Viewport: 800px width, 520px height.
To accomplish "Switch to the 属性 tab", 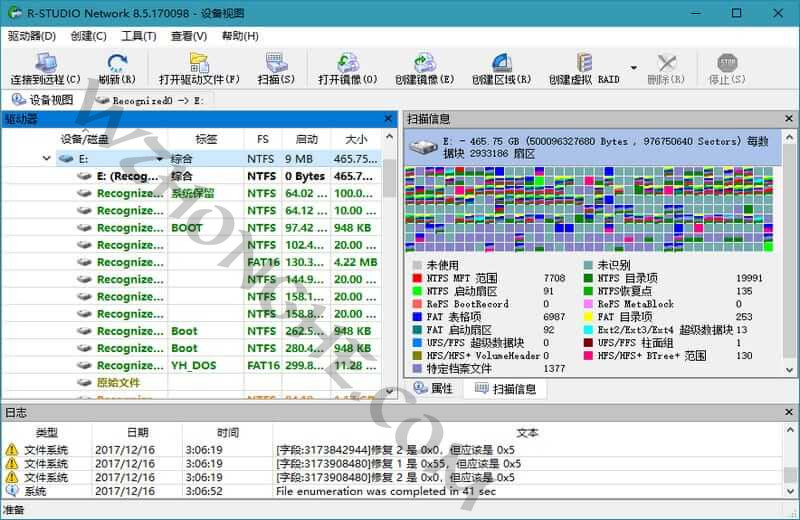I will point(433,388).
